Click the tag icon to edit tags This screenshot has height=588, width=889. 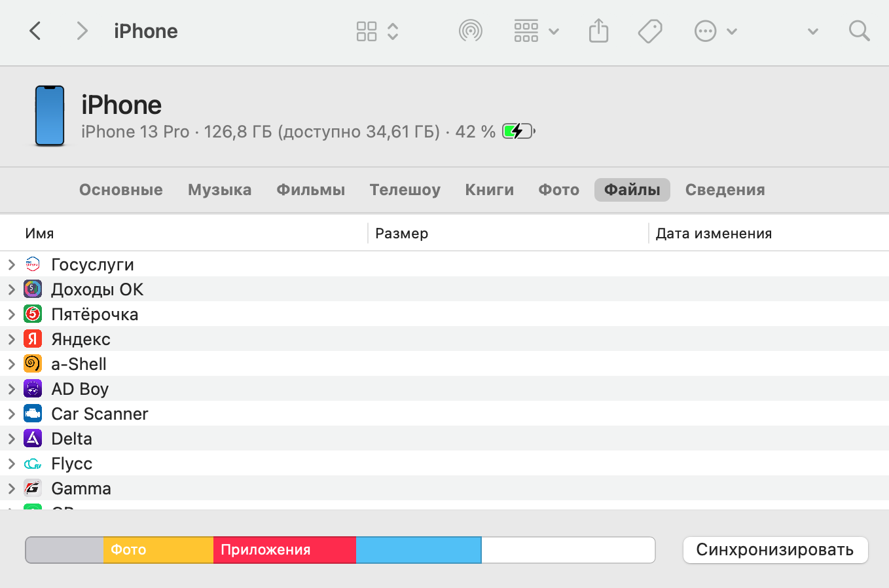pyautogui.click(x=650, y=31)
